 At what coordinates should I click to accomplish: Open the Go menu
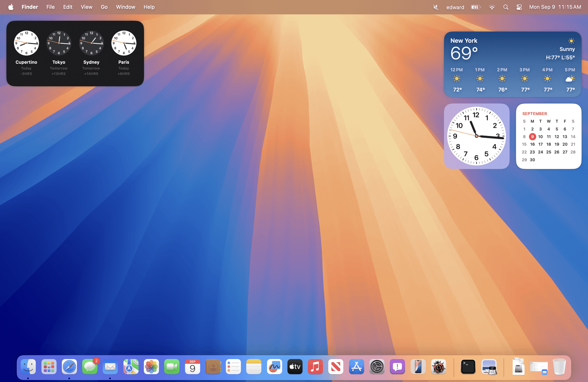(104, 7)
